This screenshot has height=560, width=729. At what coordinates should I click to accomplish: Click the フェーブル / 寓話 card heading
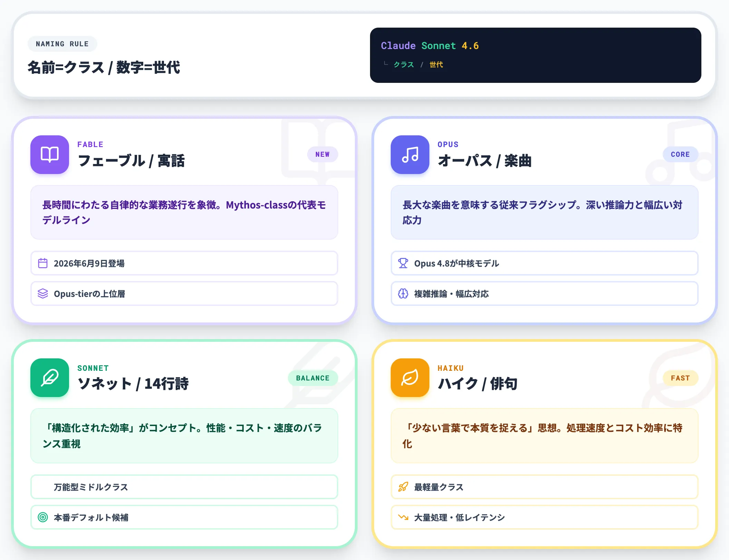[131, 161]
